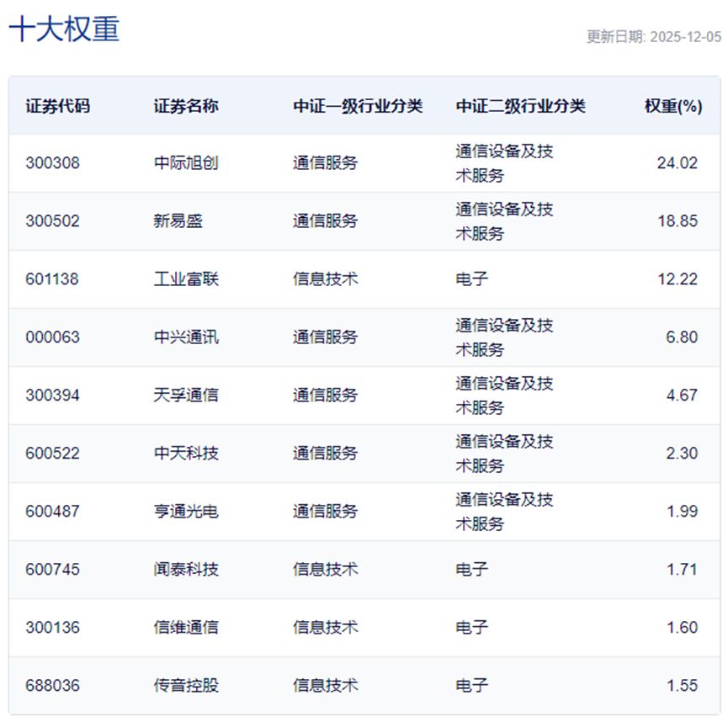
Task: Click the 权重(%) column header
Action: tap(673, 106)
